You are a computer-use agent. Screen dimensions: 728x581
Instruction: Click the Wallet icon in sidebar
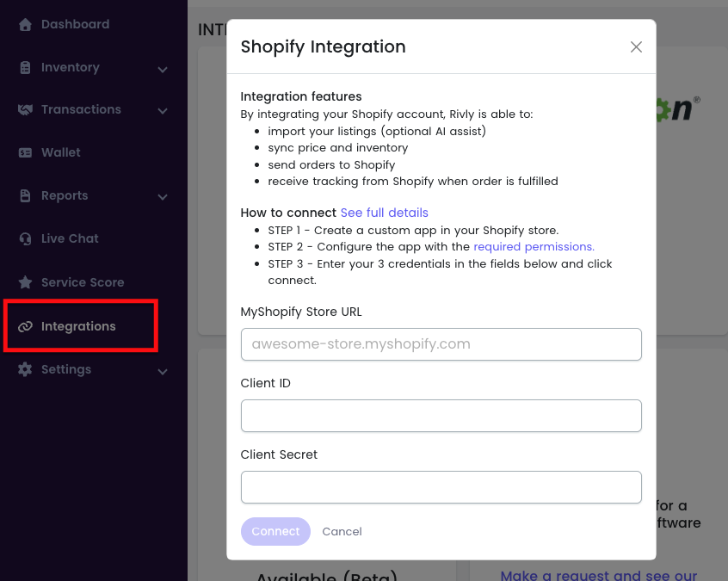(25, 152)
